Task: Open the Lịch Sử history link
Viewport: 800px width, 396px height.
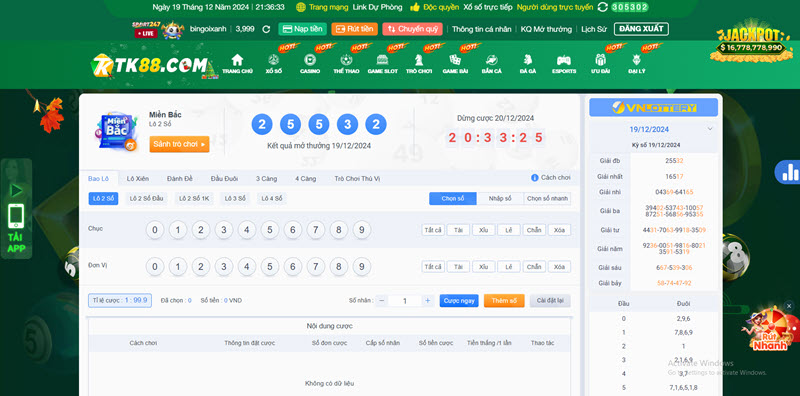Action: [x=594, y=29]
